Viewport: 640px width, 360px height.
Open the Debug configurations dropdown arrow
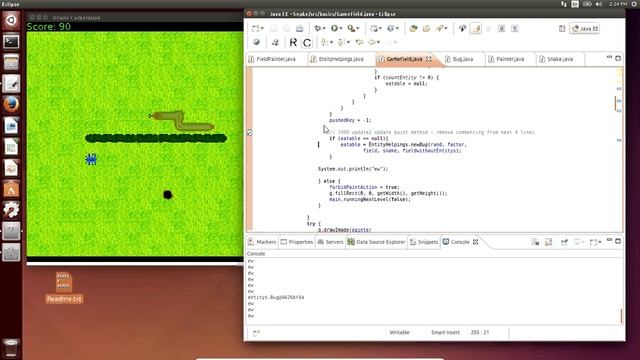tap(324, 29)
